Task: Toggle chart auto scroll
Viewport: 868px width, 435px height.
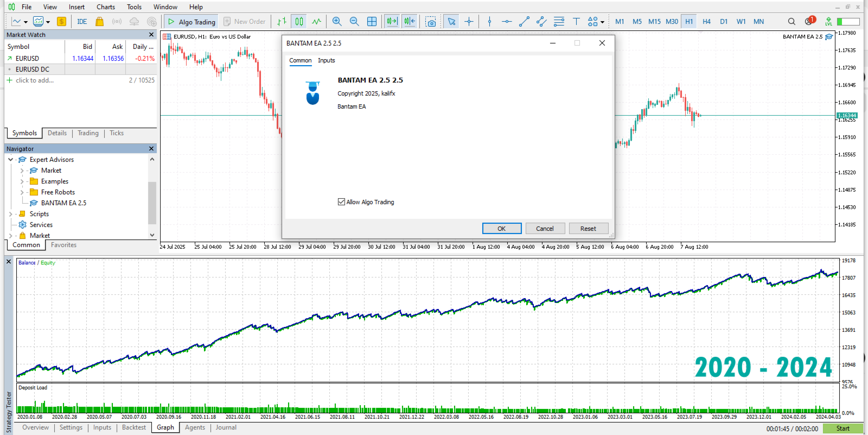Action: 392,22
